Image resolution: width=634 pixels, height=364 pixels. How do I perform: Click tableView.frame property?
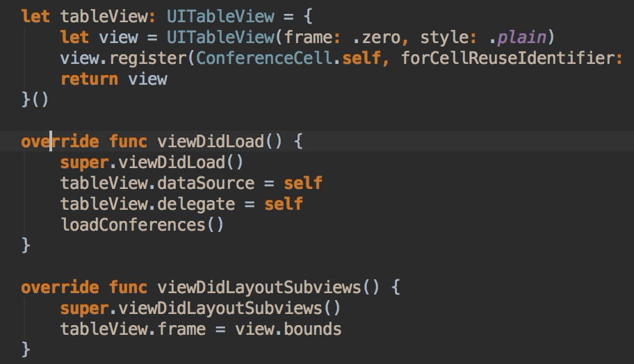tap(133, 329)
